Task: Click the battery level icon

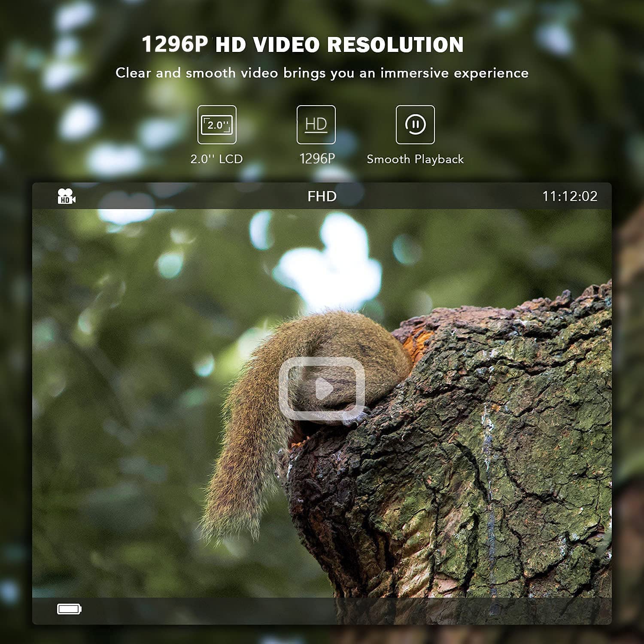Action: pyautogui.click(x=69, y=609)
